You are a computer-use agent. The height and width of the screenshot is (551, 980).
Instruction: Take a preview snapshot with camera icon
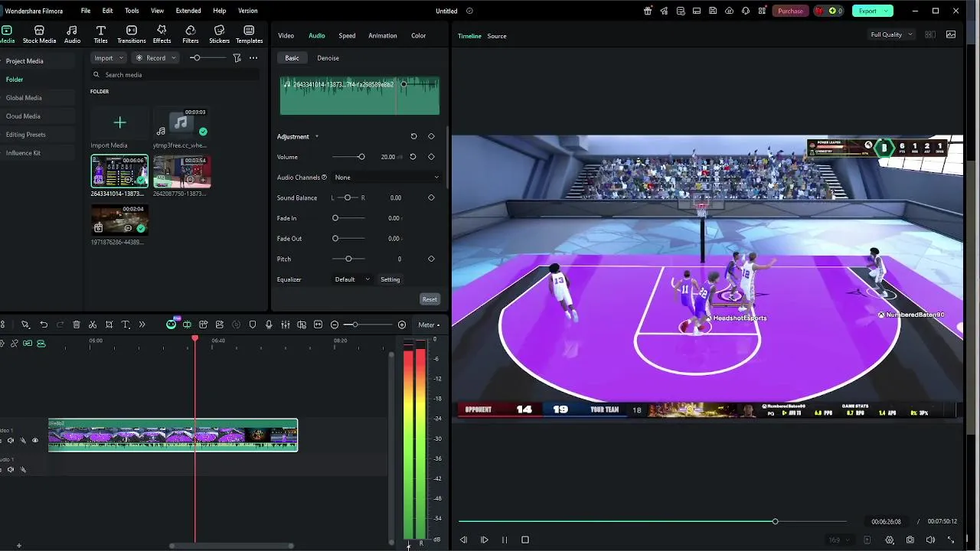coord(910,540)
